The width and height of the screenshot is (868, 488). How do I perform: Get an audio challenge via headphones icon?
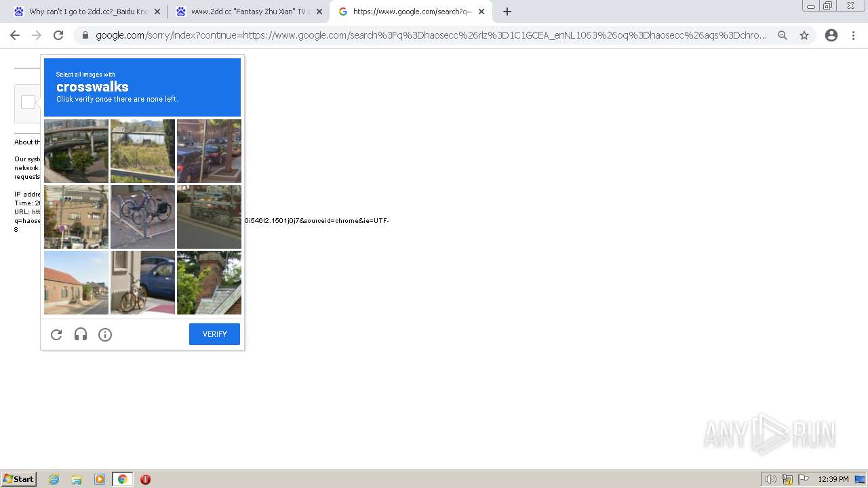[81, 334]
